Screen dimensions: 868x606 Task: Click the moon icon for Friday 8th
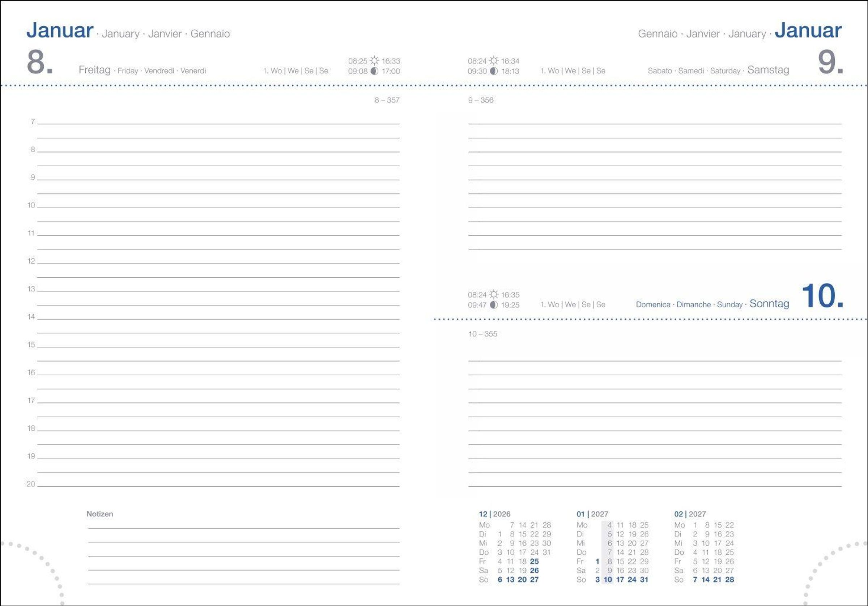[374, 71]
